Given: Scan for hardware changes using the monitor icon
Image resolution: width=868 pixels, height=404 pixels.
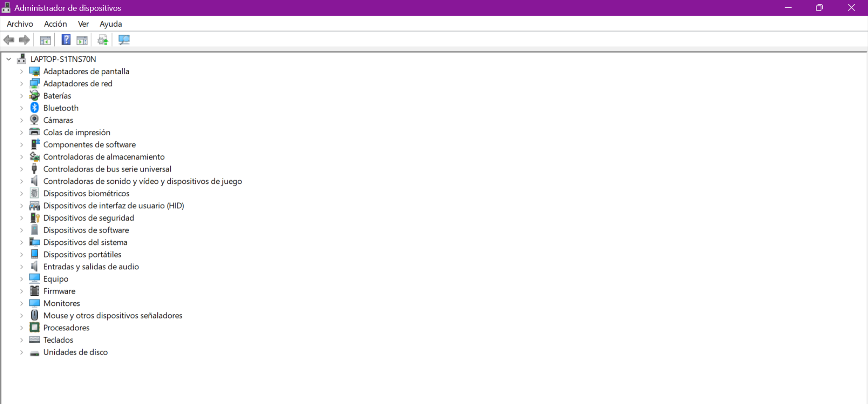Looking at the screenshot, I should point(124,40).
